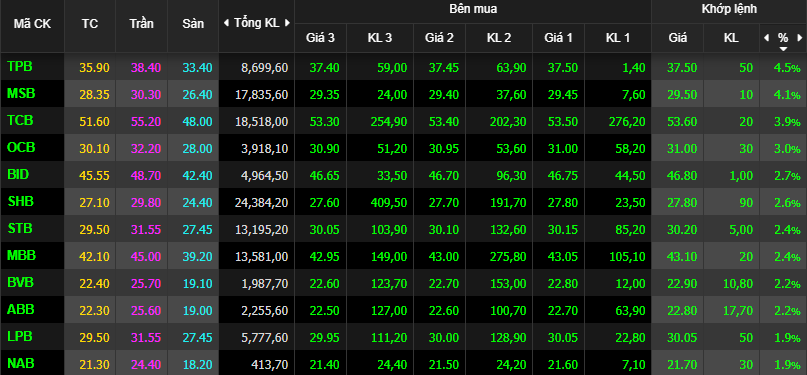Open SHB stock symbol
The image size is (807, 375).
[x=20, y=202]
